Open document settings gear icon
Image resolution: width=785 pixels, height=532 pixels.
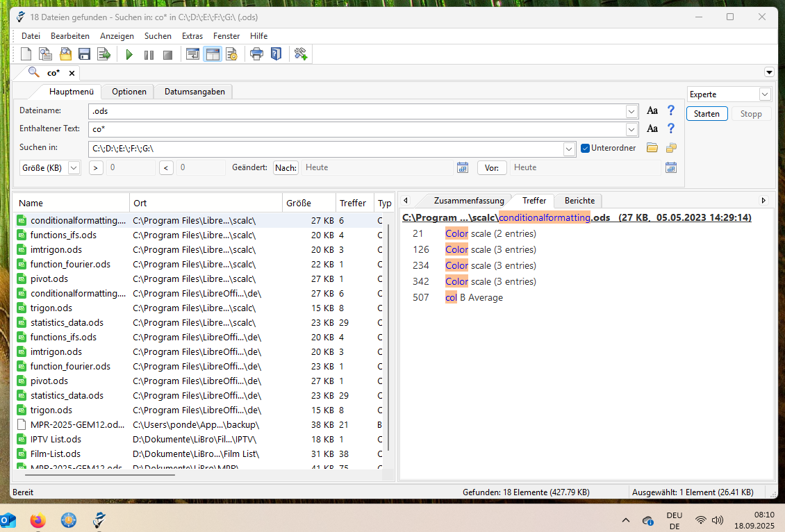(x=231, y=54)
